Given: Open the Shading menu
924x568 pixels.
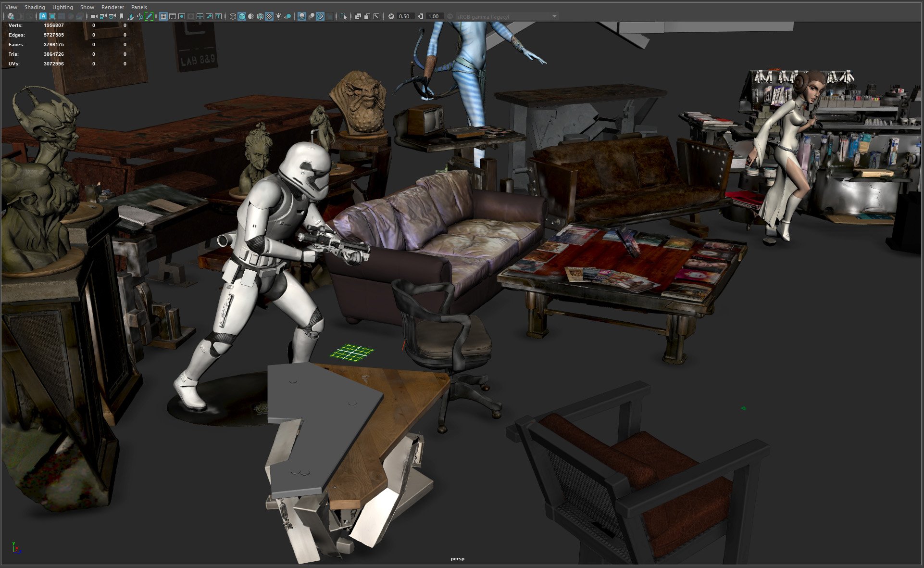Looking at the screenshot, I should click(x=35, y=7).
